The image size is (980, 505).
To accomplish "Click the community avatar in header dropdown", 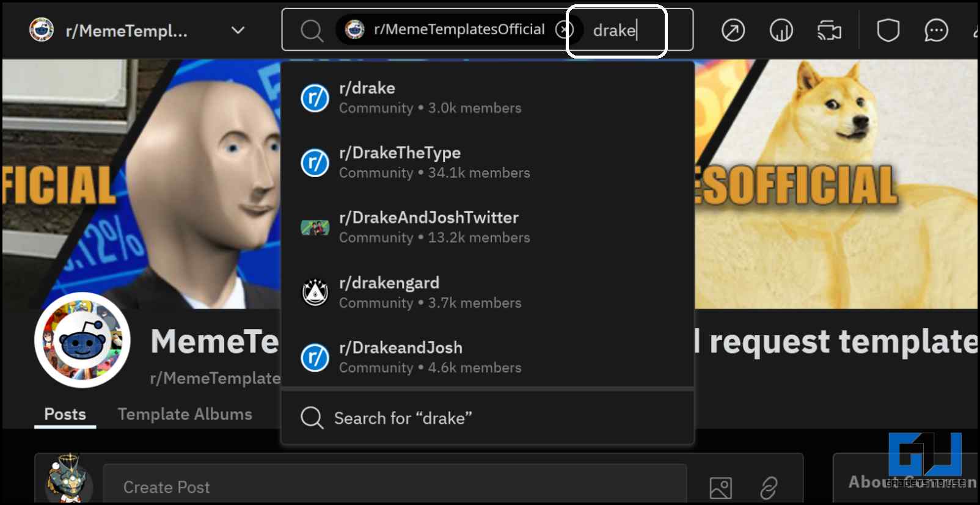I will coord(42,29).
